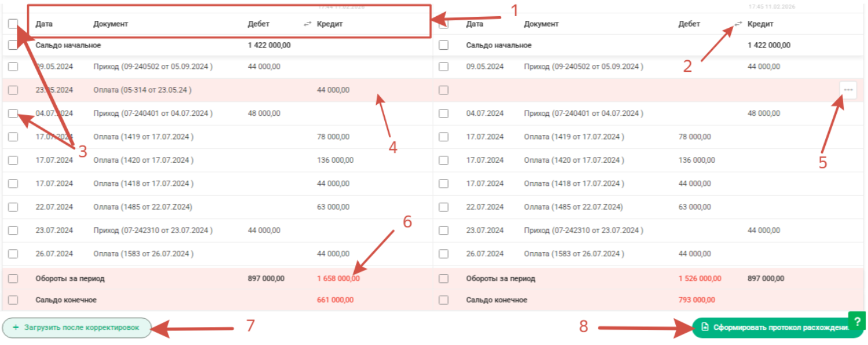Click right table amount 78 000,00 in Дебет
868x345 pixels.
[694, 137]
